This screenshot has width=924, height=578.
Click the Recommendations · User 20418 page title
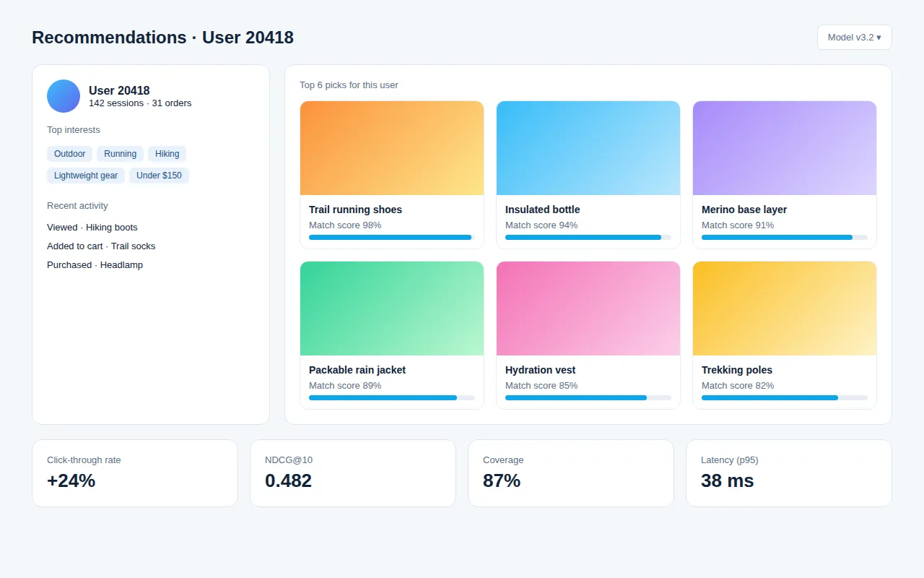coord(163,38)
